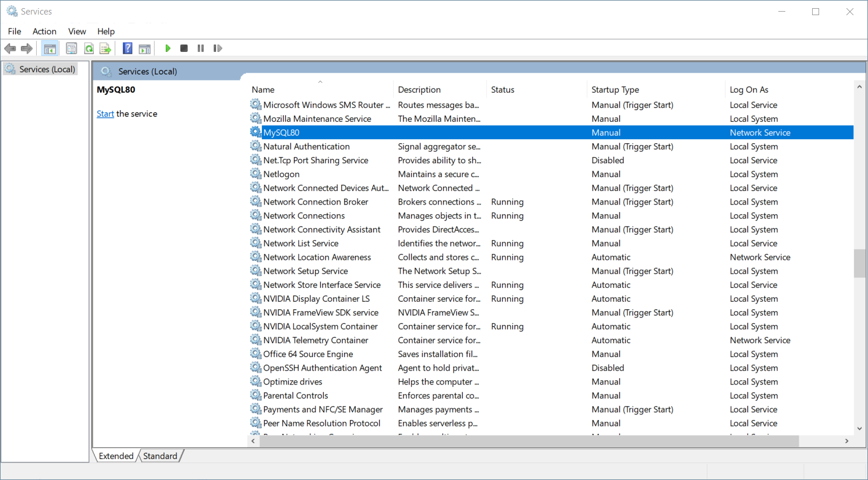Screen dimensions: 868x480
Task: Switch to the Extended tab
Action: [x=116, y=456]
